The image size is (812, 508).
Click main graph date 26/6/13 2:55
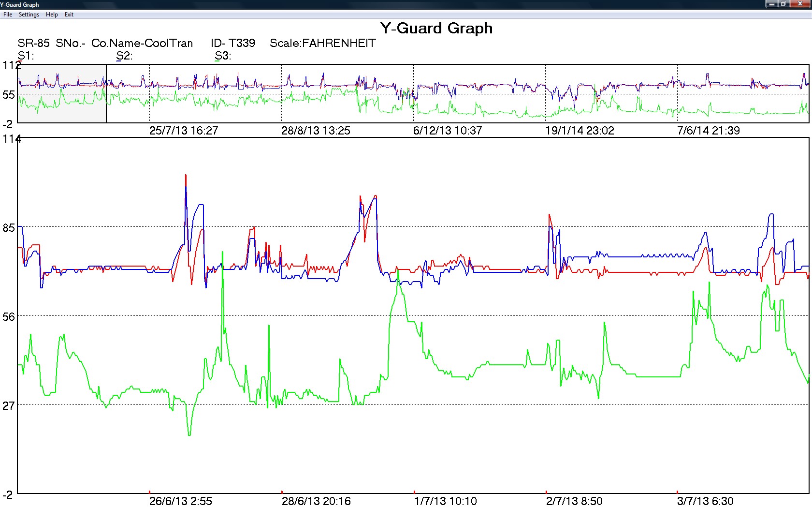point(181,501)
